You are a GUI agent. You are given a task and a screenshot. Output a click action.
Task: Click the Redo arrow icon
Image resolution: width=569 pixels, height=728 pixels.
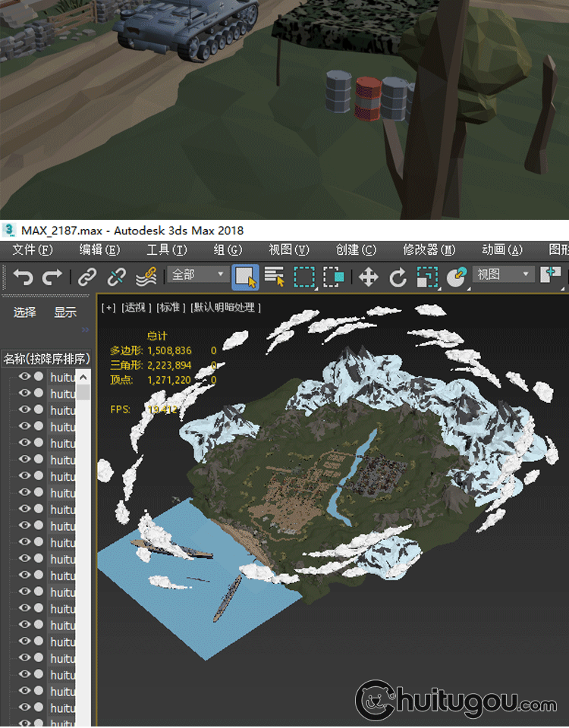pos(52,277)
